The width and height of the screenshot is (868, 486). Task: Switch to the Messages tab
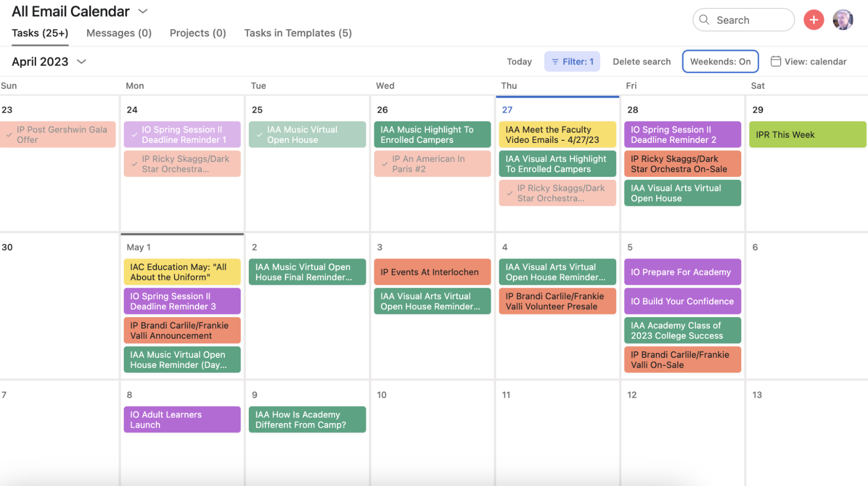(118, 33)
